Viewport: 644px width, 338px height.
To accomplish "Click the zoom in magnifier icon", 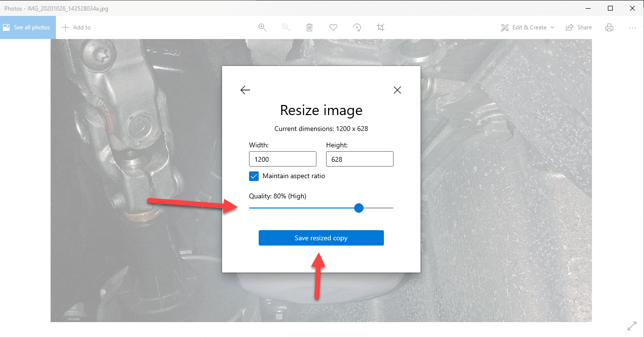I will [263, 27].
